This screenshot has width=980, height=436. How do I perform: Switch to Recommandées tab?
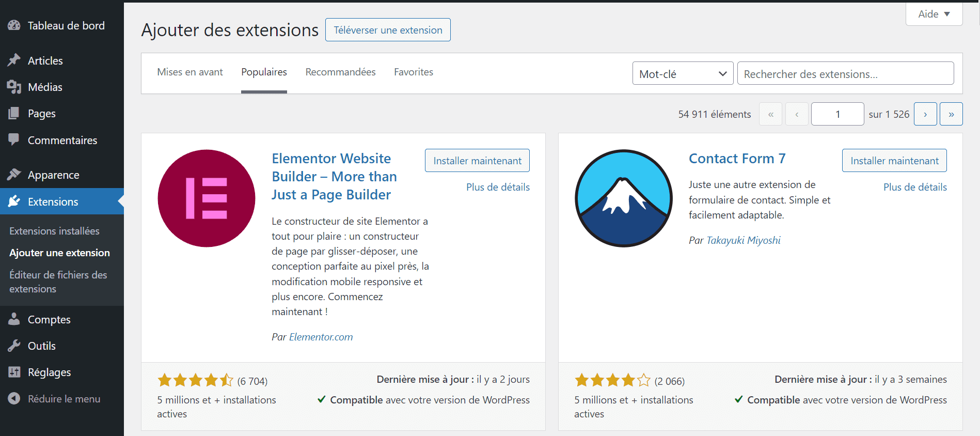click(x=340, y=72)
